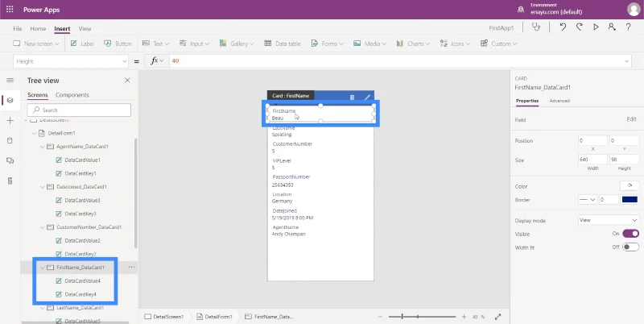Open the Gallery dropdown
Image resolution: width=644 pixels, height=324 pixels.
click(237, 44)
